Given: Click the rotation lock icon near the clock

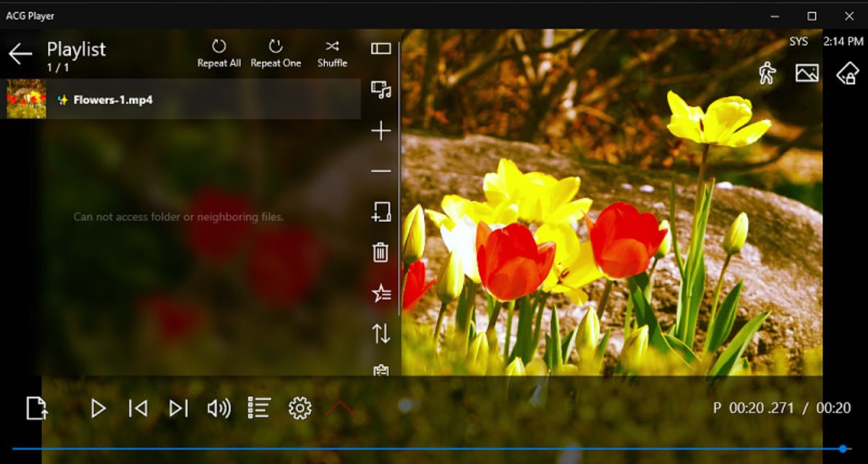Looking at the screenshot, I should (849, 73).
